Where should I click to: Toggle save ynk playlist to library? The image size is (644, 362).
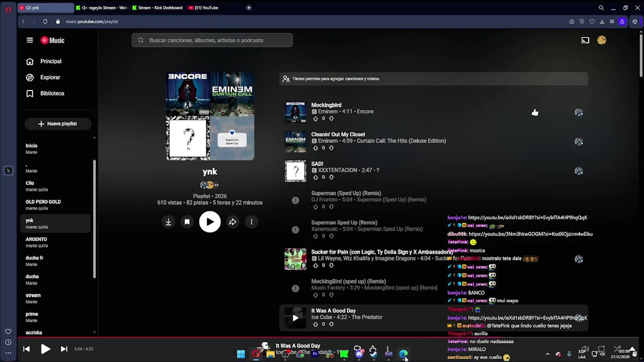(187, 222)
